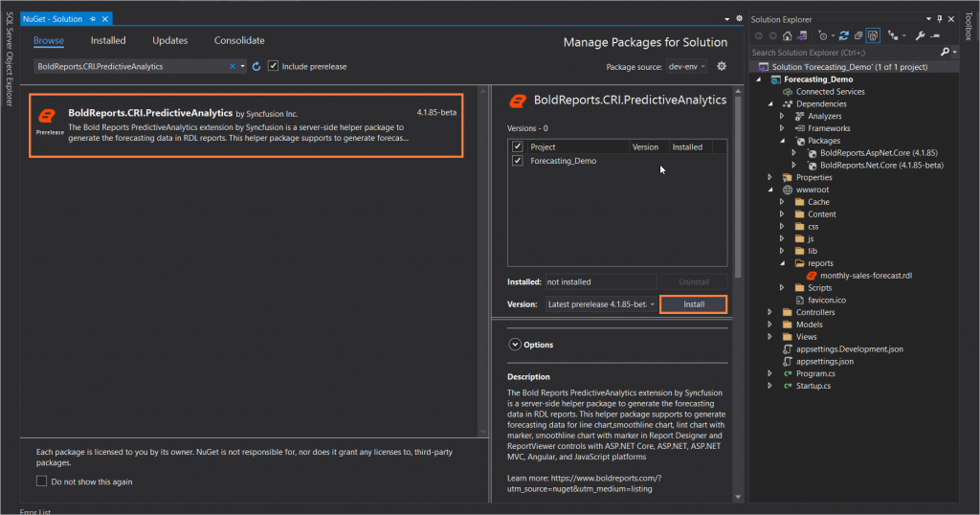Viewport: 980px width, 515px height.
Task: Select Connected Services node
Action: 830,92
